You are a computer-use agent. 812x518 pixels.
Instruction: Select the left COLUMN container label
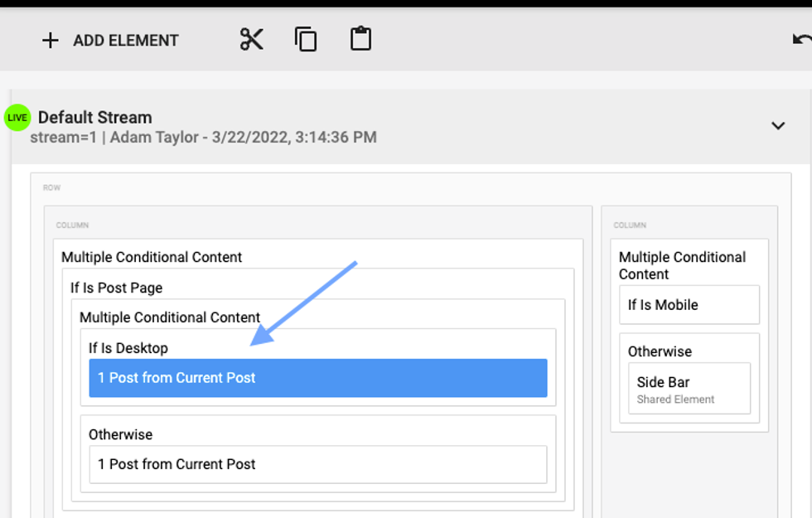[x=72, y=225]
